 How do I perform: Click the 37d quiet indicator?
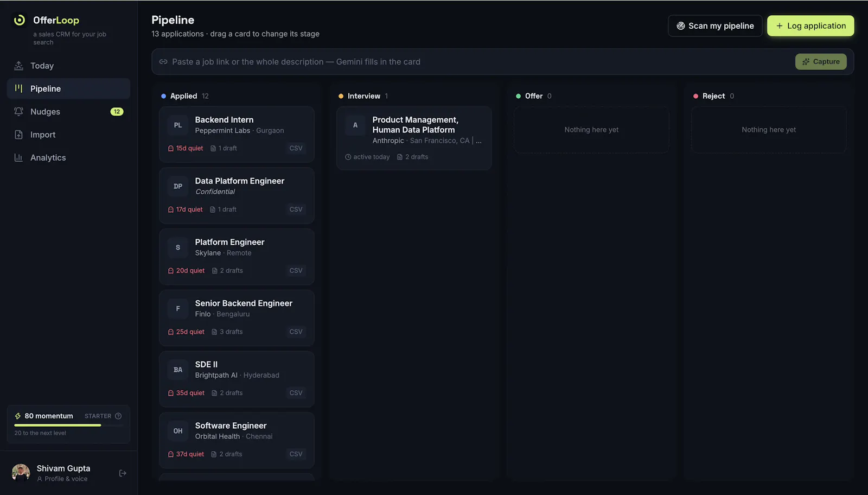[x=186, y=454]
